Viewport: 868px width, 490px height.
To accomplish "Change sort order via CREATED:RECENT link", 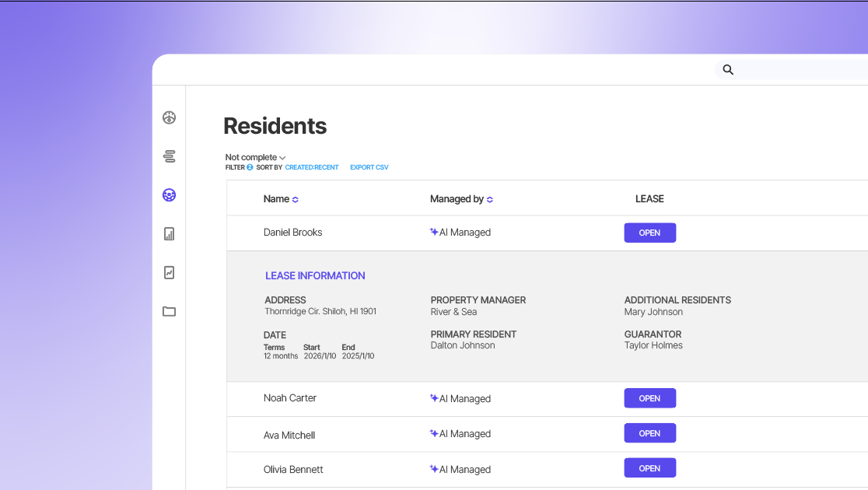I will (311, 167).
